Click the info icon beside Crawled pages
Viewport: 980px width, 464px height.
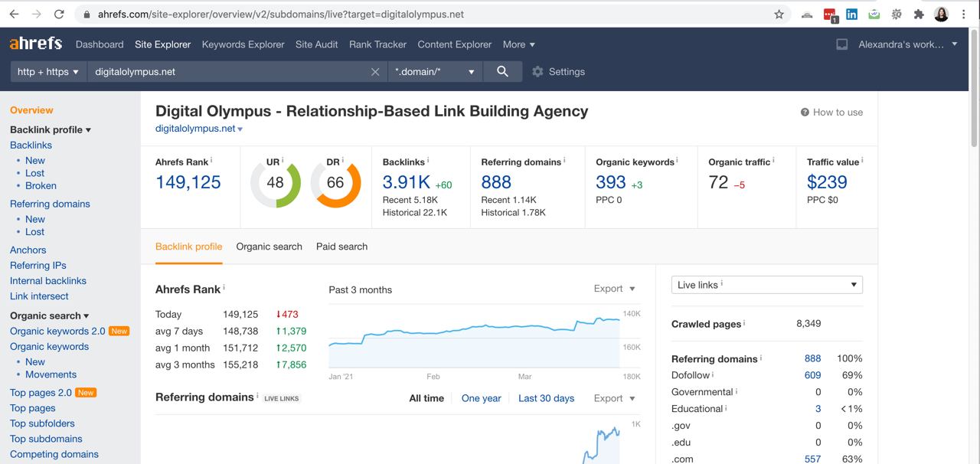(x=744, y=322)
